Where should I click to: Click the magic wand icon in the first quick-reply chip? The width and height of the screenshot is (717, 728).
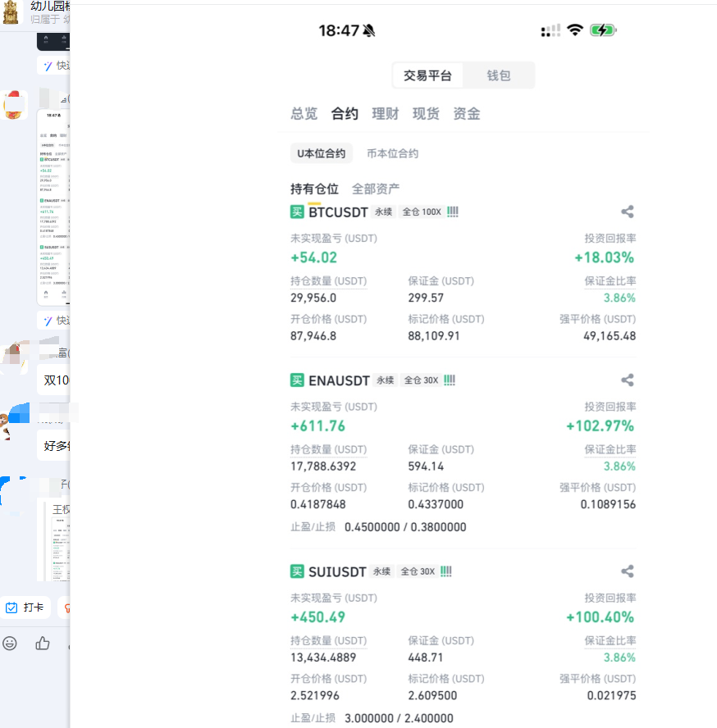(x=48, y=66)
